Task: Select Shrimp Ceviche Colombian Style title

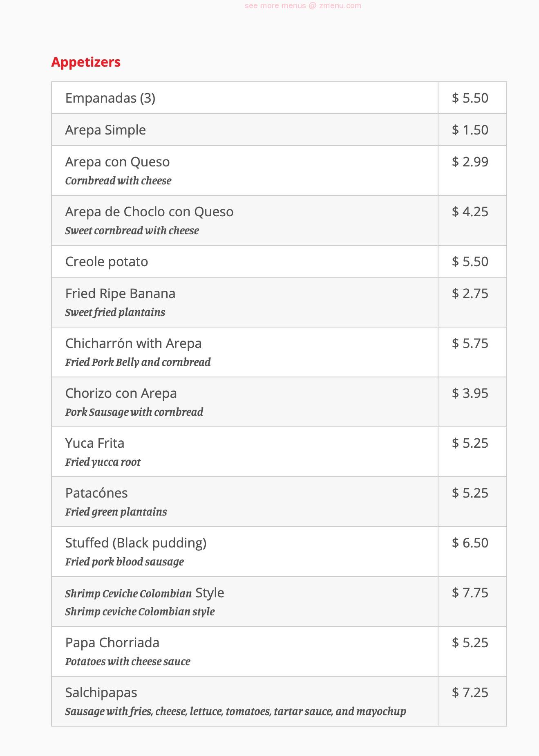Action: tap(145, 593)
